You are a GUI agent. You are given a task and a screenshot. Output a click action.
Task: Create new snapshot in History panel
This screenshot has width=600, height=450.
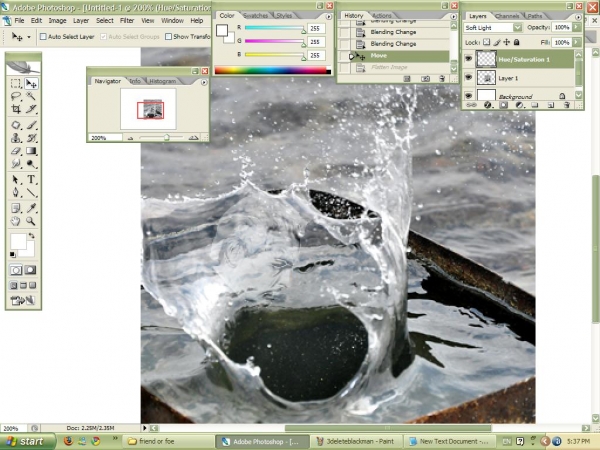[425, 79]
